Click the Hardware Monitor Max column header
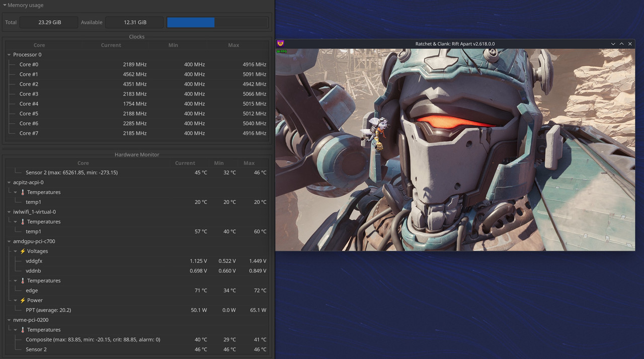The height and width of the screenshot is (359, 644). click(x=249, y=163)
